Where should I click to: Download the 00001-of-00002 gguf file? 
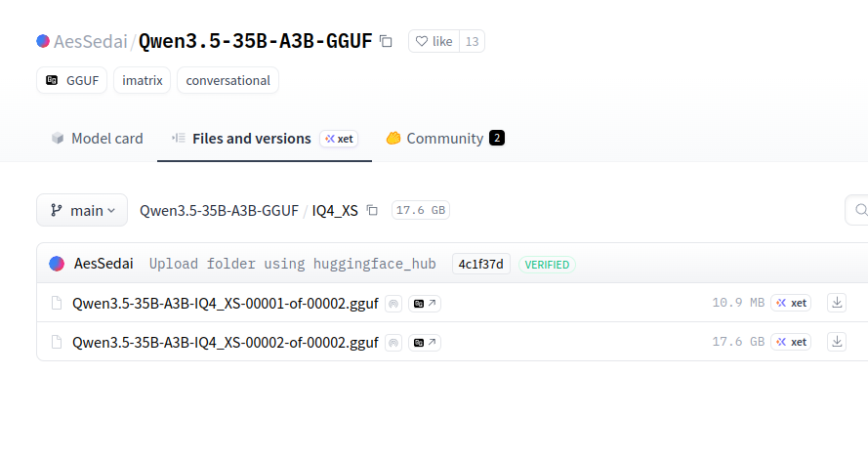(x=837, y=303)
